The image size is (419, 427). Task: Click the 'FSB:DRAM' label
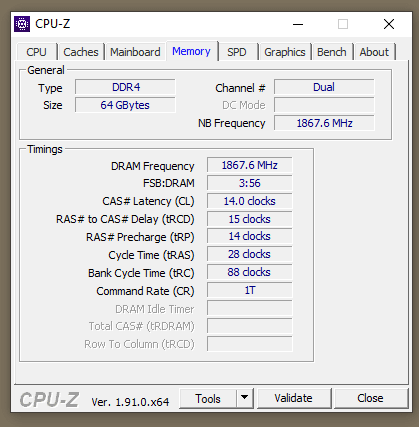(169, 183)
